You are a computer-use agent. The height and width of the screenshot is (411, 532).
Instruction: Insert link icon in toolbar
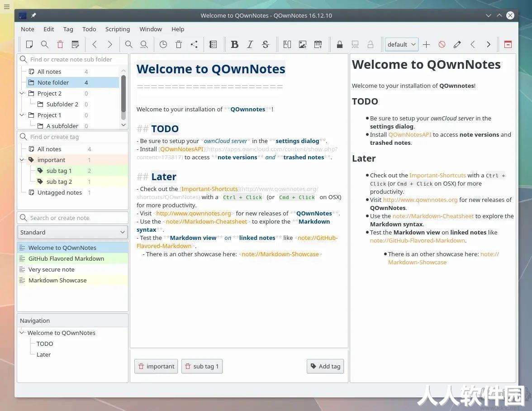287,44
